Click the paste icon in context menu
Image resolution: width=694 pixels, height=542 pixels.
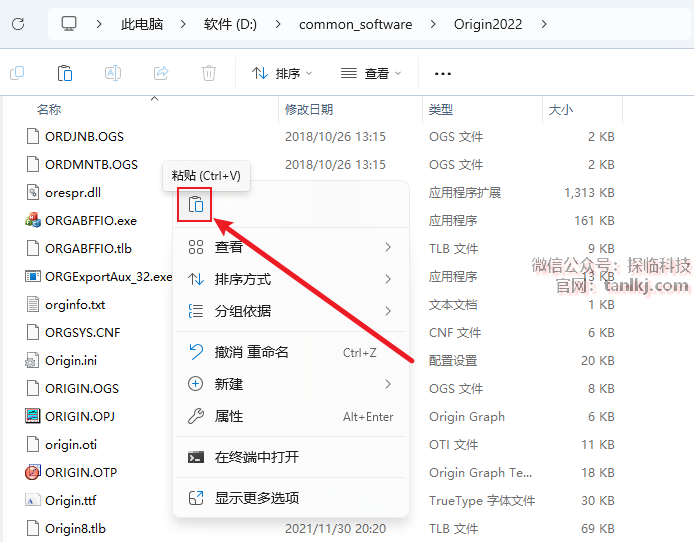(195, 204)
